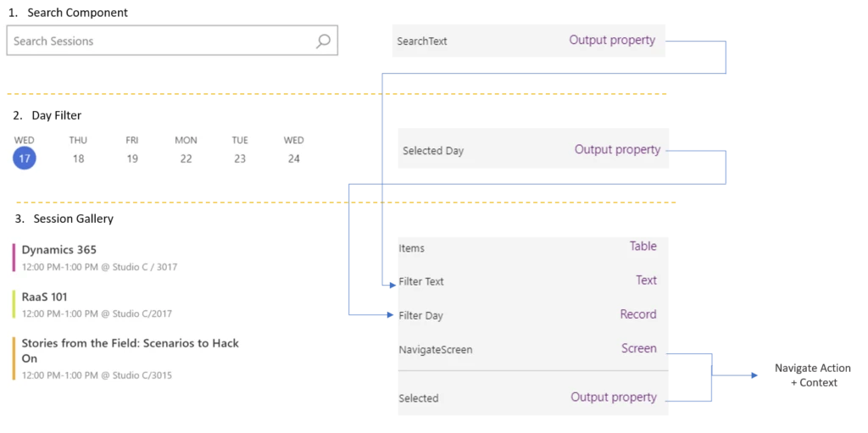868x433 pixels.
Task: Pick Wednesday 24 date
Action: click(x=293, y=158)
